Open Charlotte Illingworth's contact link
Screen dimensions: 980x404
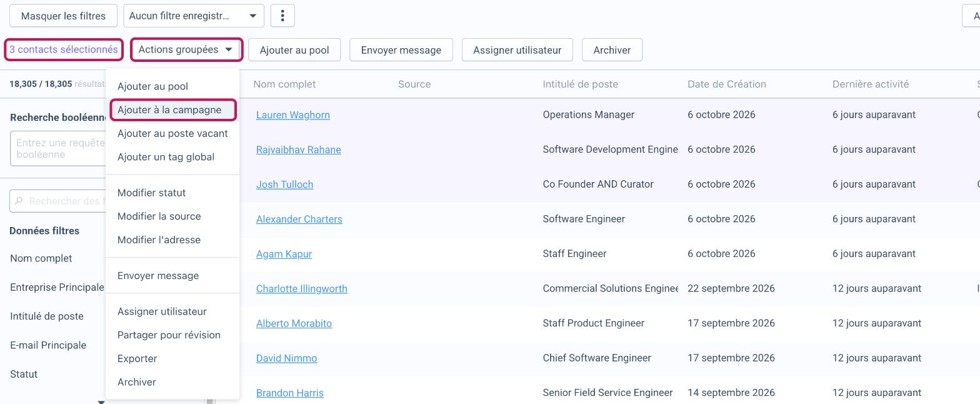tap(302, 289)
